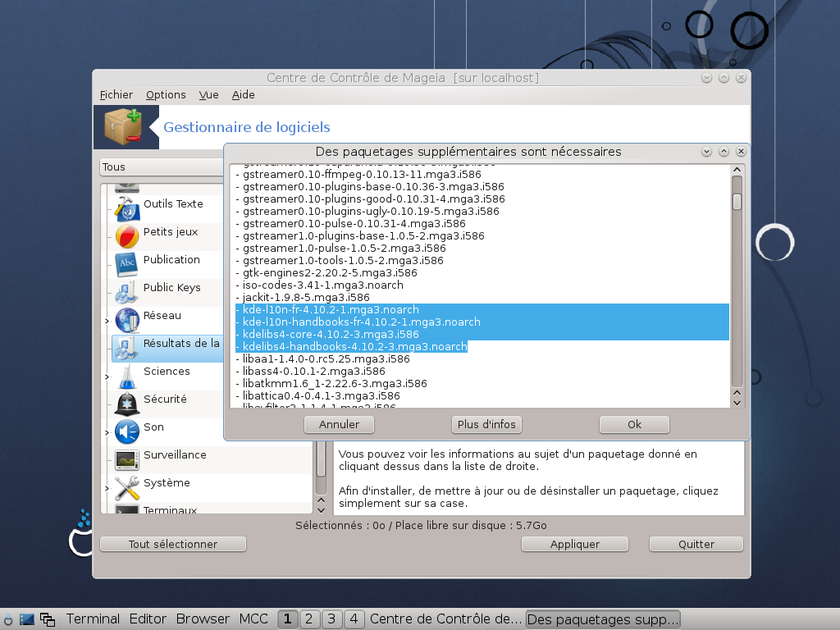This screenshot has width=840, height=630.
Task: Open the Options menu
Action: (x=166, y=95)
